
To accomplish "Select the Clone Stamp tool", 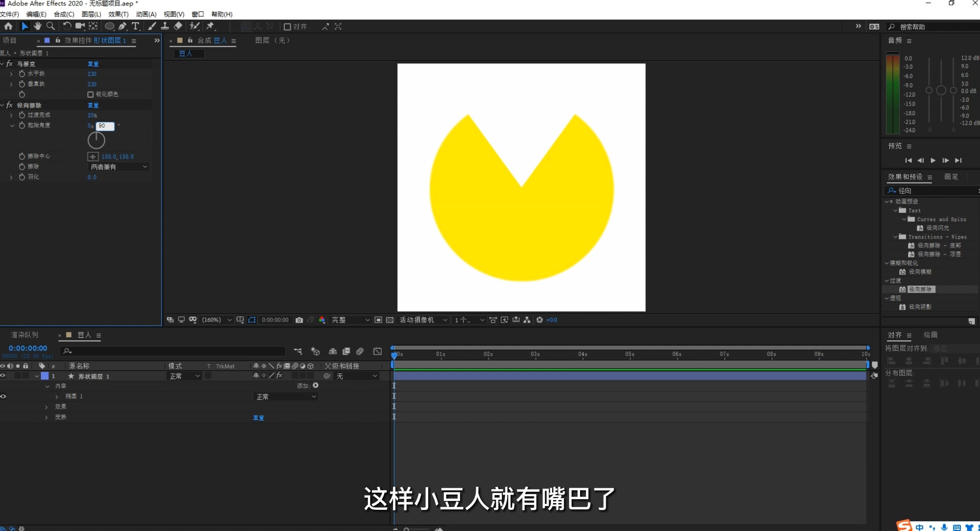I will coord(165,26).
